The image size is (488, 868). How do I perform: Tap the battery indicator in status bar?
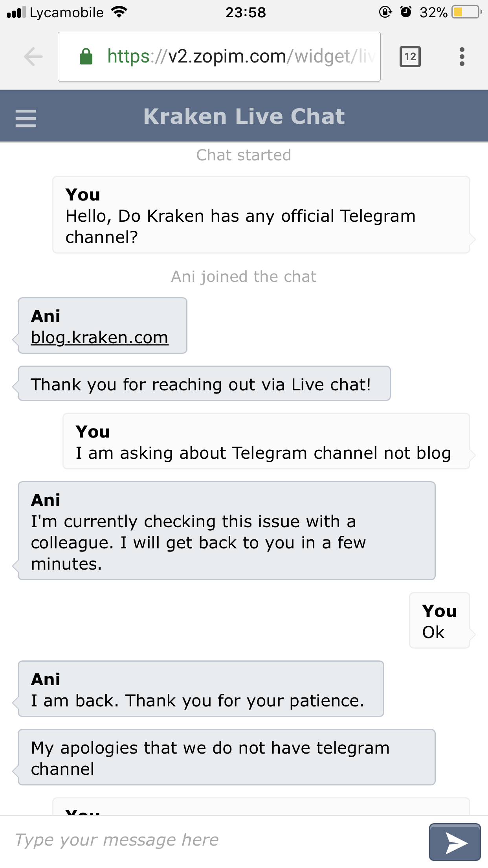[467, 12]
